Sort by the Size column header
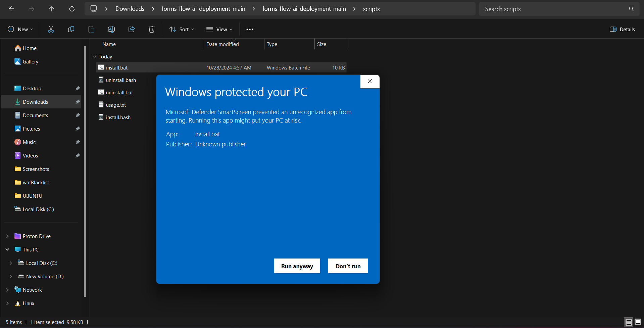This screenshot has height=328, width=644. point(321,44)
